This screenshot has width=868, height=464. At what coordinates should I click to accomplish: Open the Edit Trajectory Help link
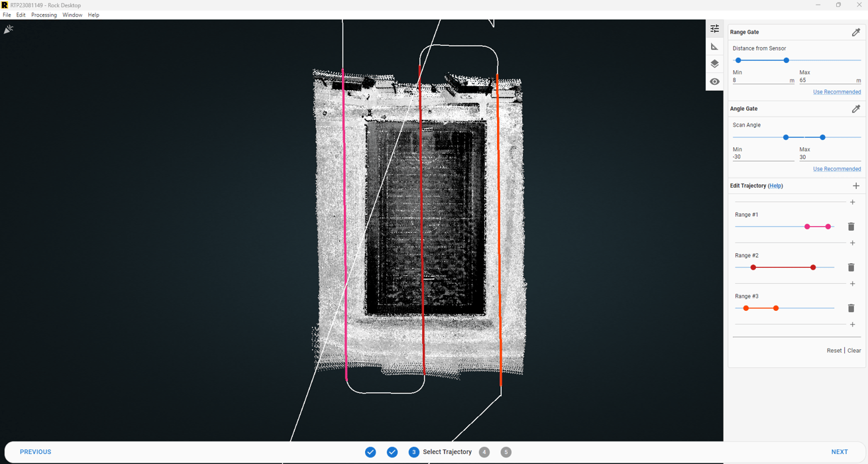[x=775, y=186]
